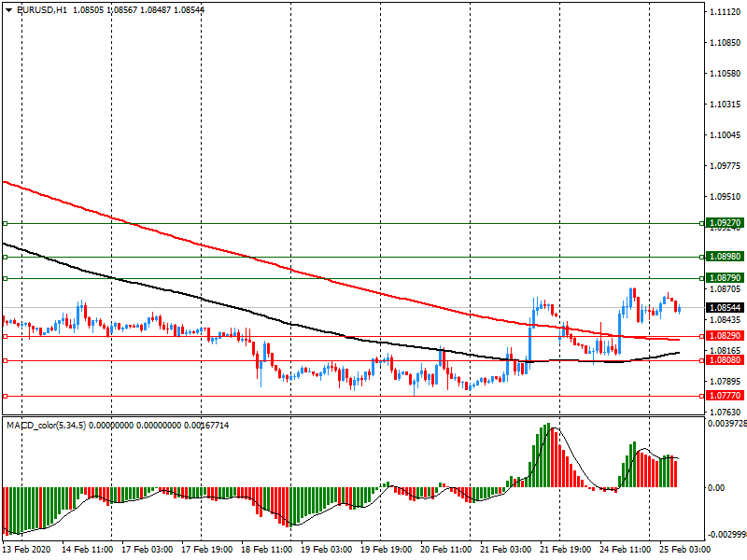Select right handle of 1.09270 green line
The width and height of the screenshot is (747, 560).
(x=702, y=223)
